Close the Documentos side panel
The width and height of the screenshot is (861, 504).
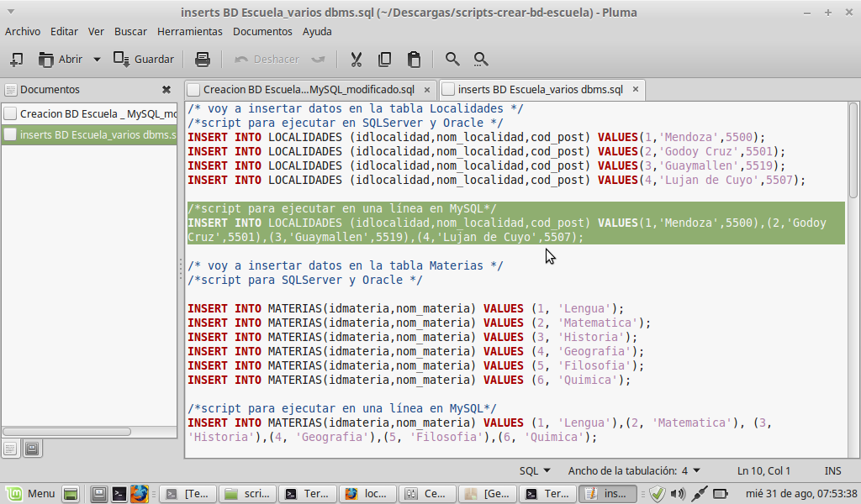point(166,89)
